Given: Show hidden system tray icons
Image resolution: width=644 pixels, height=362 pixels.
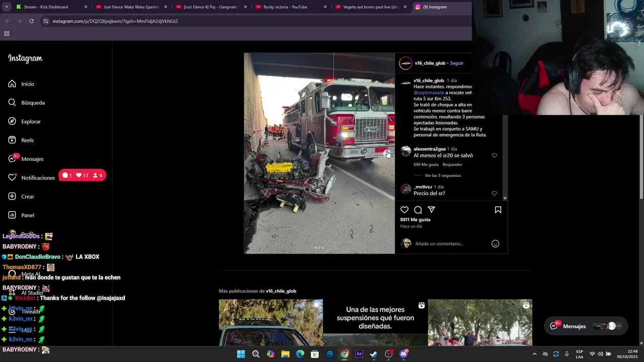Looking at the screenshot, I should (x=534, y=354).
